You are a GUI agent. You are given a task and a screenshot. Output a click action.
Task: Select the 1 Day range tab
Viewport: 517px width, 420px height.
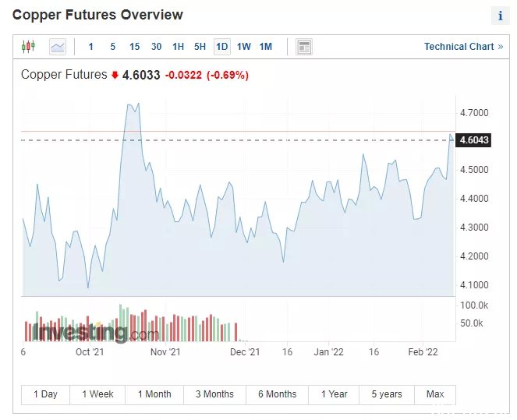click(x=45, y=394)
